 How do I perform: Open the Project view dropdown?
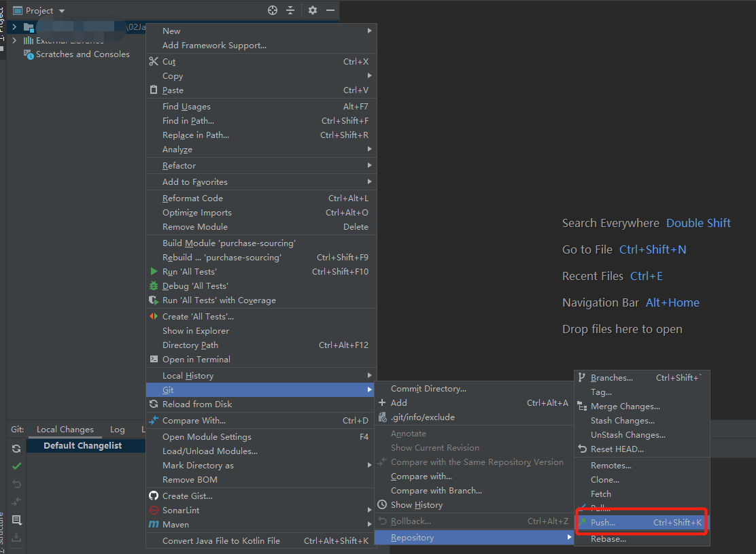(x=62, y=11)
